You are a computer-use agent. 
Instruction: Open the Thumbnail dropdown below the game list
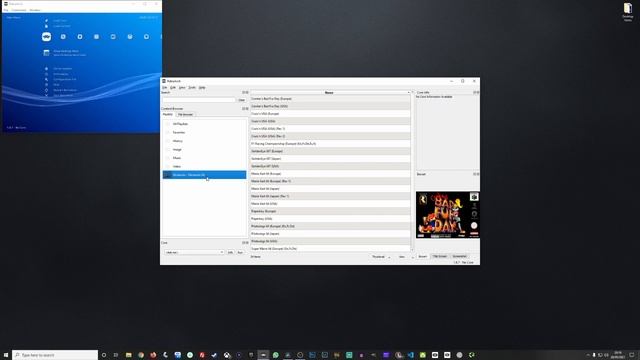click(381, 257)
